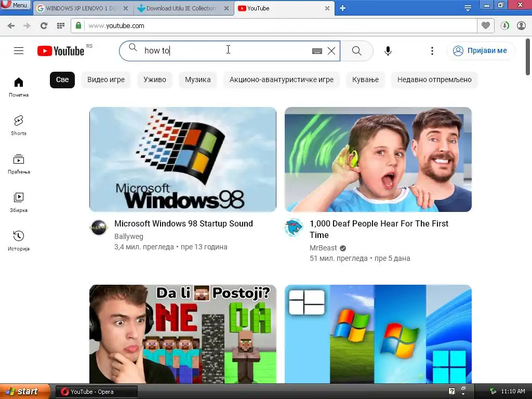Open the MrBeast deaf people thumbnail
Viewport: 532px width, 399px height.
coord(378,159)
